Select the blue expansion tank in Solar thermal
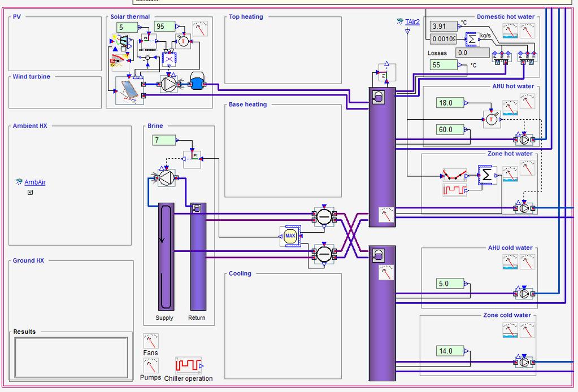This screenshot has height=392, width=578. click(x=197, y=81)
